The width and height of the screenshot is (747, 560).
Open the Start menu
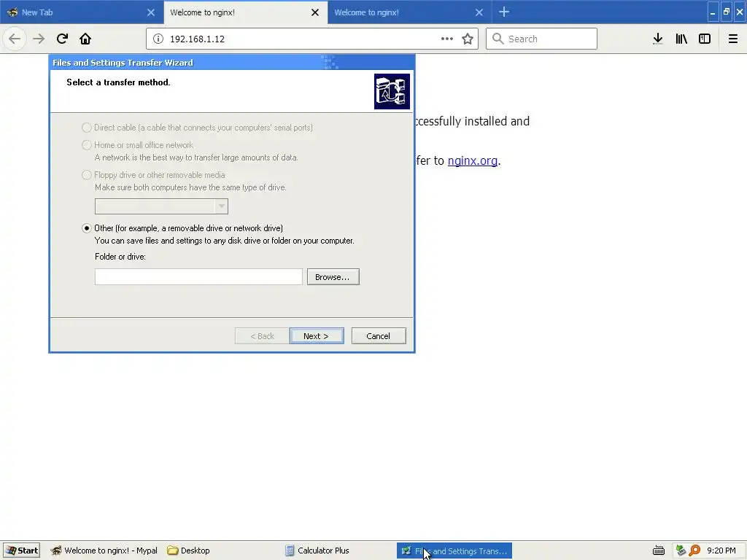(x=21, y=551)
